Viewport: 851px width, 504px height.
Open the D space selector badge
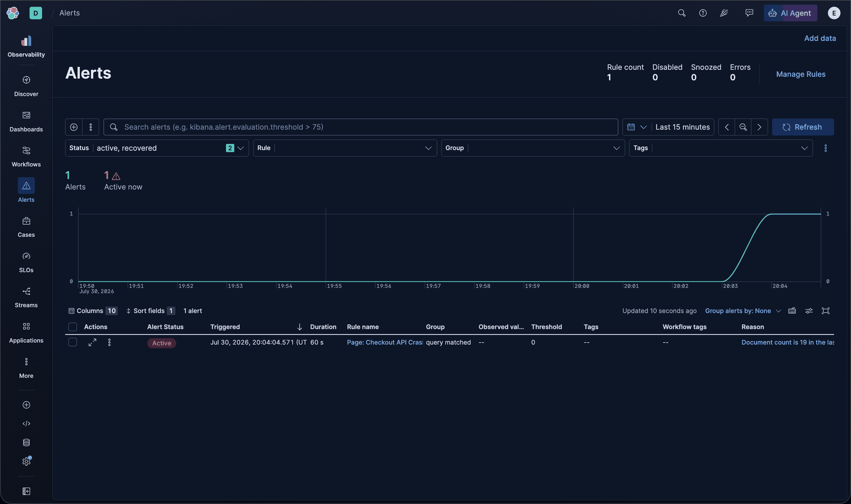36,13
